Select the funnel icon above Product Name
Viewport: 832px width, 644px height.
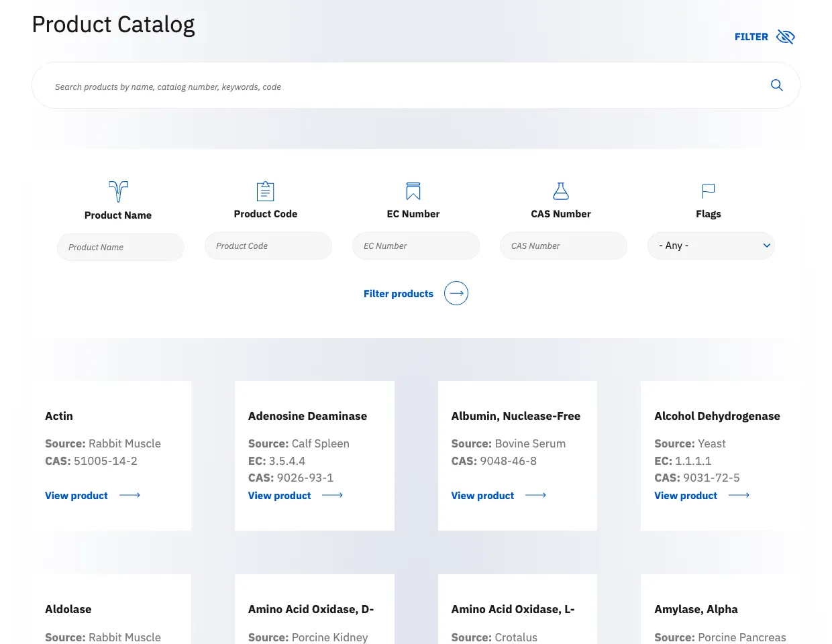point(118,192)
